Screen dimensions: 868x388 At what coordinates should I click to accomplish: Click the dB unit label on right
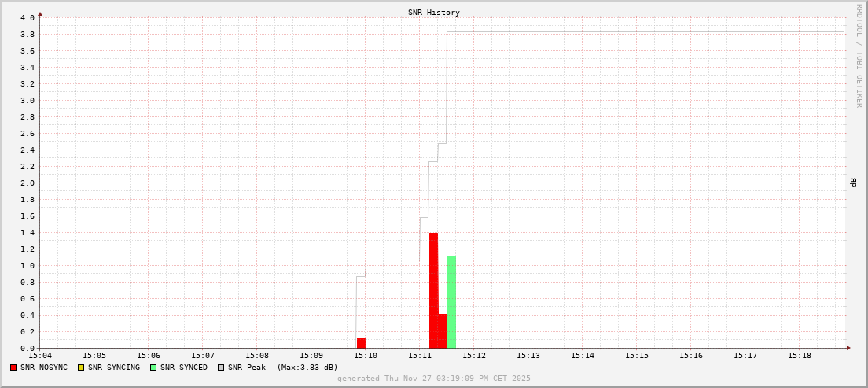tap(853, 183)
